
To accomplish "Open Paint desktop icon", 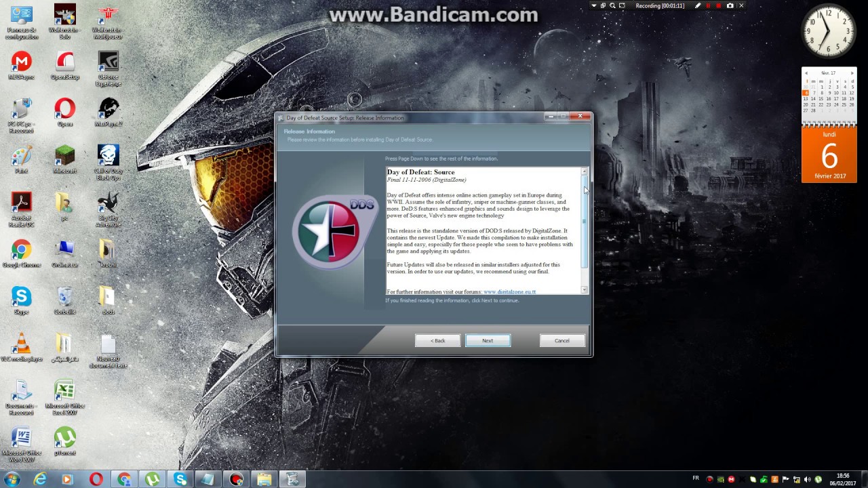I will click(x=22, y=160).
